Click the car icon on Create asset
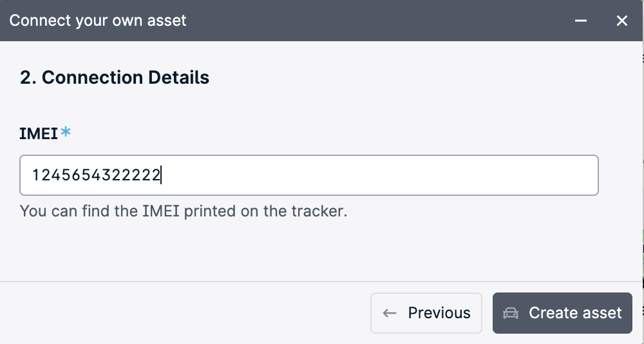This screenshot has width=644, height=344. point(511,313)
